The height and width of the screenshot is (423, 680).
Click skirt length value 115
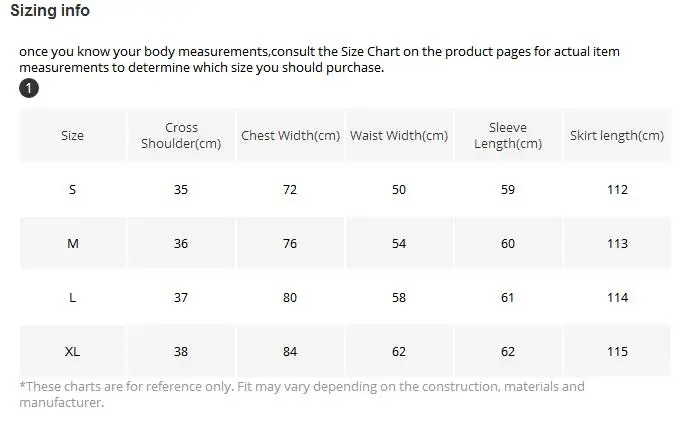coord(618,351)
